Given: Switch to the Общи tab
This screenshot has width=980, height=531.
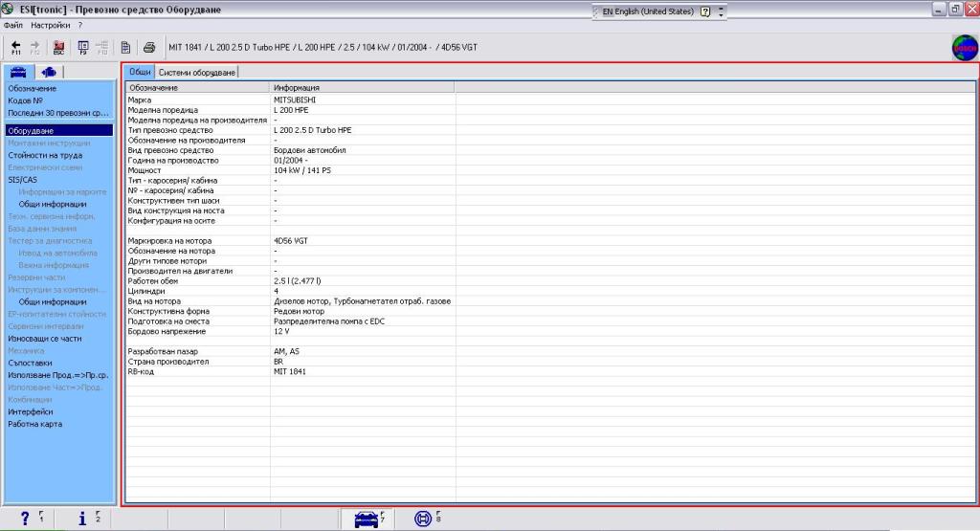Looking at the screenshot, I should [140, 72].
